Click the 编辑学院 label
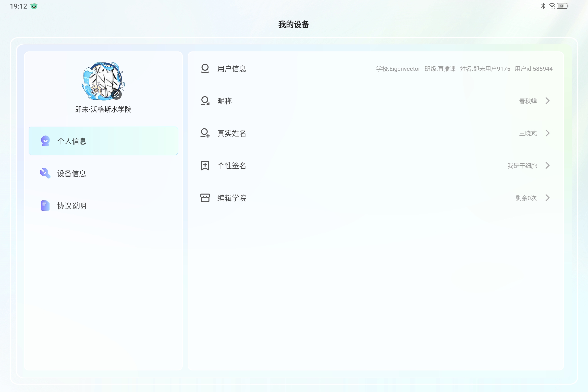588x392 pixels. pos(232,198)
